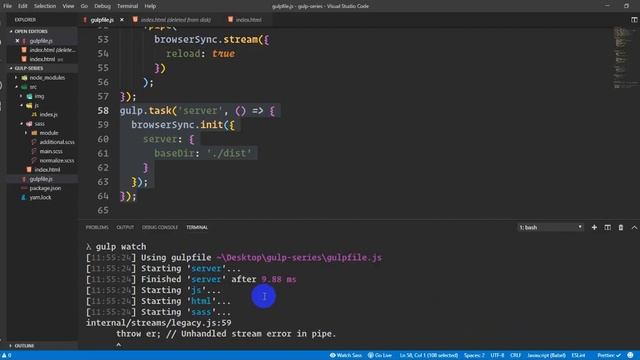This screenshot has height=360, width=640.
Task: Open the File menu
Action: coord(7,6)
